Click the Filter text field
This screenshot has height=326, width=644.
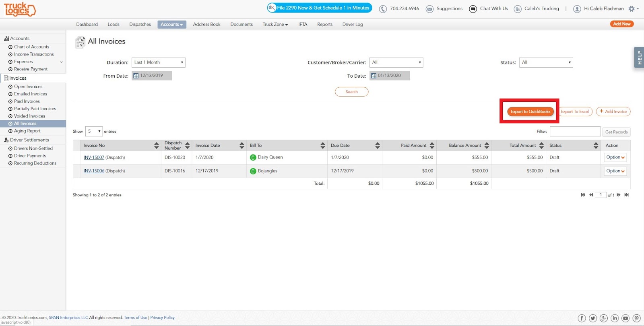click(575, 132)
